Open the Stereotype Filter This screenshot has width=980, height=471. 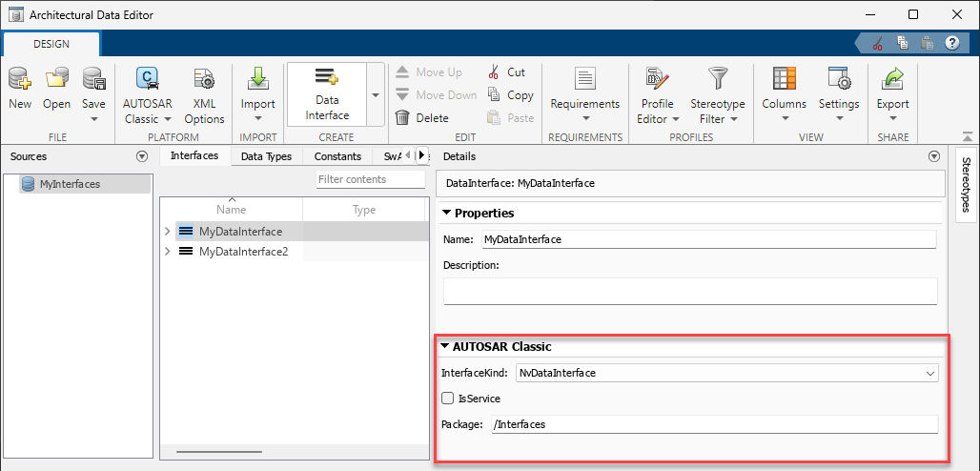(x=717, y=80)
